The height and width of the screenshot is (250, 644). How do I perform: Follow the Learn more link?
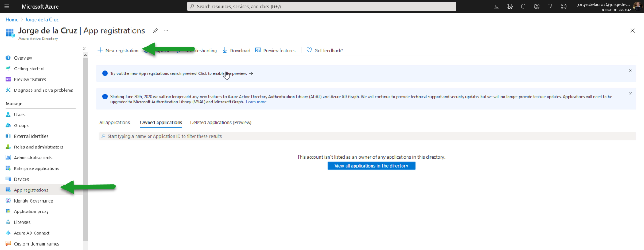(x=256, y=102)
